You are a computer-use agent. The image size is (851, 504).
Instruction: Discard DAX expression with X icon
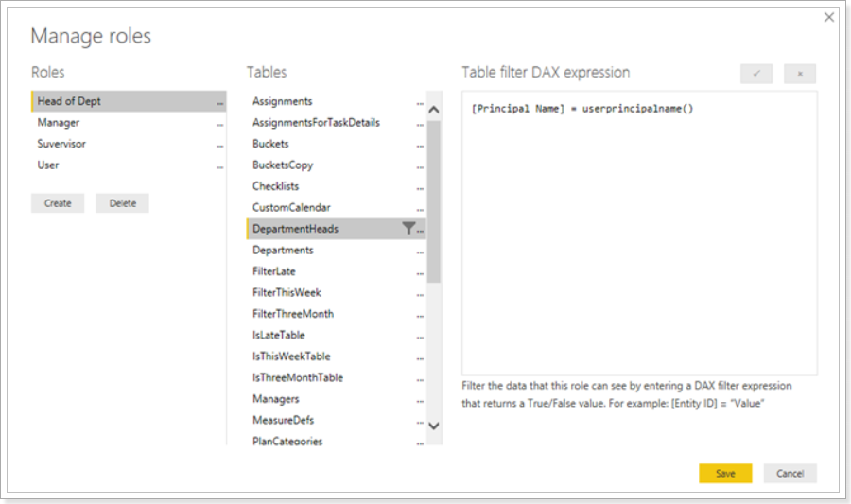tap(799, 74)
